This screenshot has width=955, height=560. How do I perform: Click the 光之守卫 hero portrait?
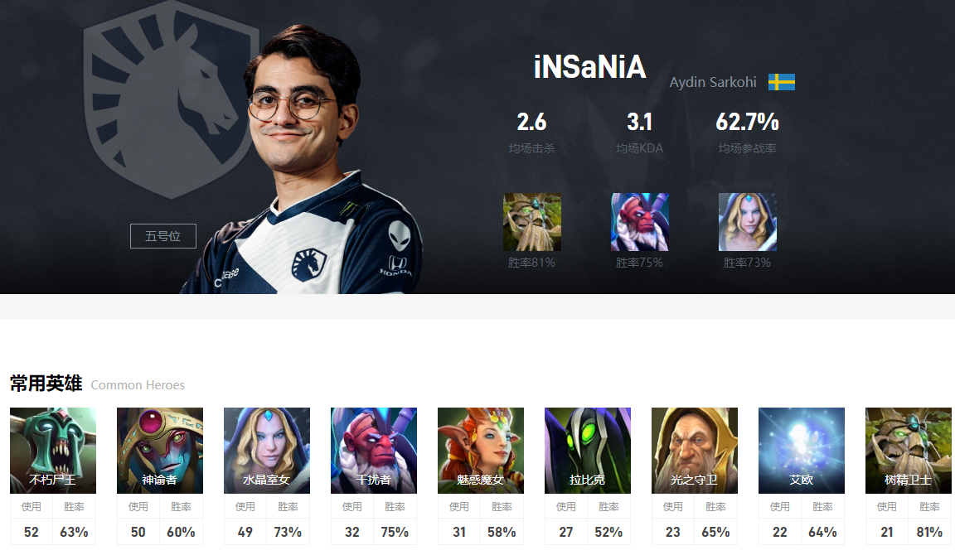click(695, 451)
